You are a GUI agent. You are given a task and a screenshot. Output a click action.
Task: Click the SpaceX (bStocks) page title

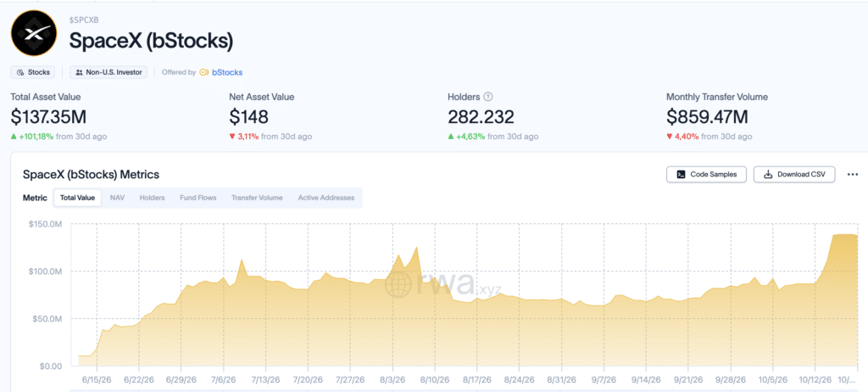tap(151, 41)
